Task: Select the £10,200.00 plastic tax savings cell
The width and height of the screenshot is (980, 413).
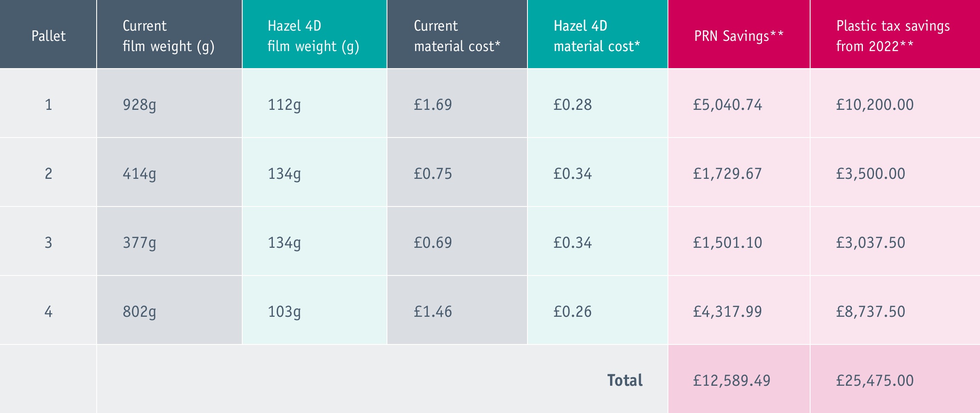Action: (x=875, y=105)
